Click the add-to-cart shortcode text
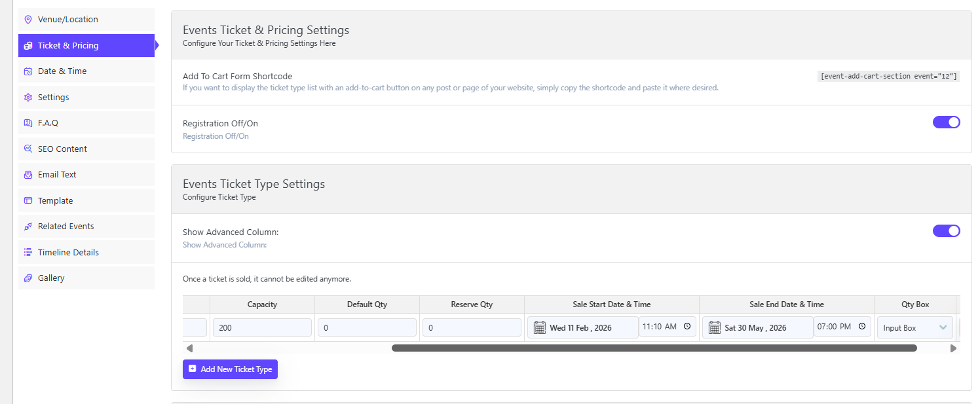 [889, 76]
